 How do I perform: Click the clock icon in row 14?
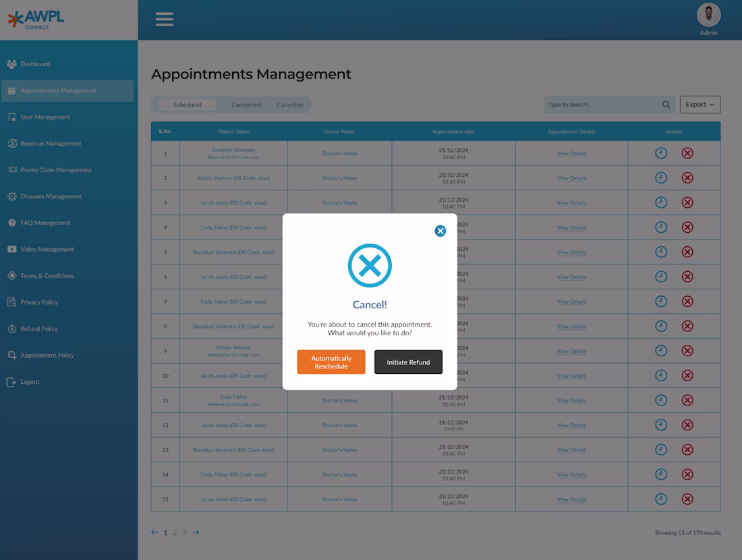tap(661, 474)
